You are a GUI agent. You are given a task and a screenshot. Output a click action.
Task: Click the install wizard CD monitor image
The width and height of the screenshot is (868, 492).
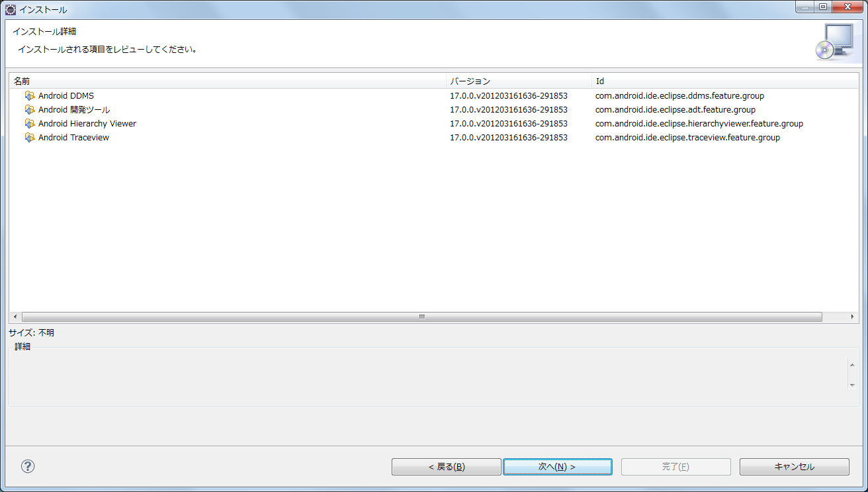point(834,42)
